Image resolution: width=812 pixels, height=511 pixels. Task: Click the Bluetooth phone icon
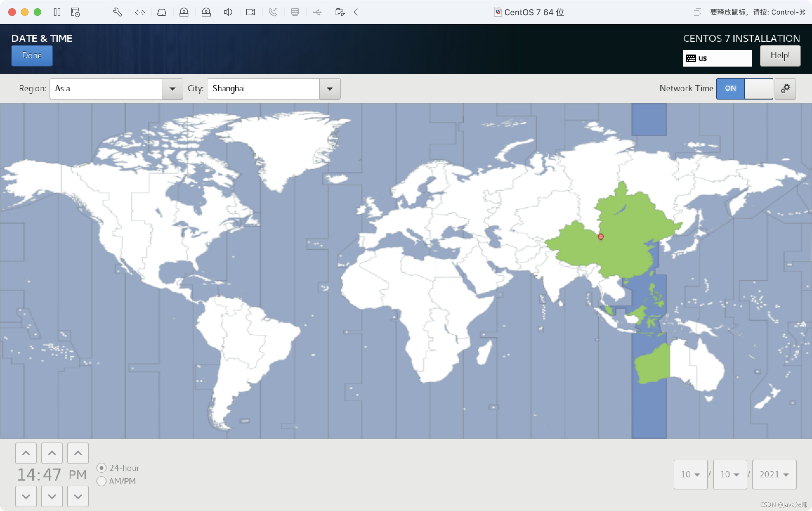tap(272, 12)
